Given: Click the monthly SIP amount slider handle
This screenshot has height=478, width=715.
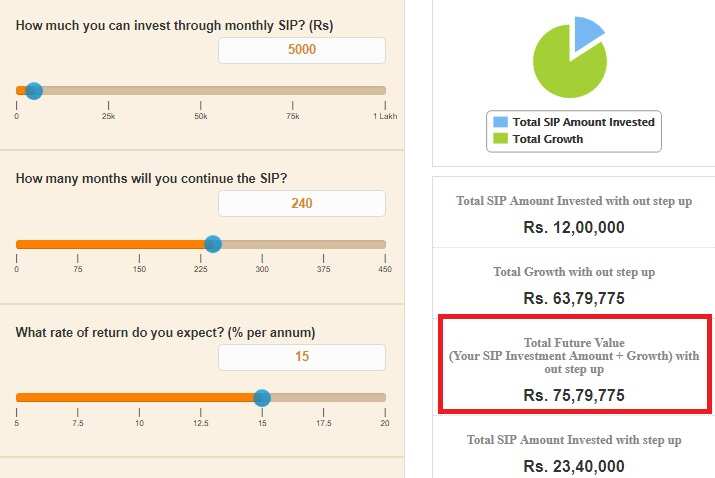Looking at the screenshot, I should (34, 91).
